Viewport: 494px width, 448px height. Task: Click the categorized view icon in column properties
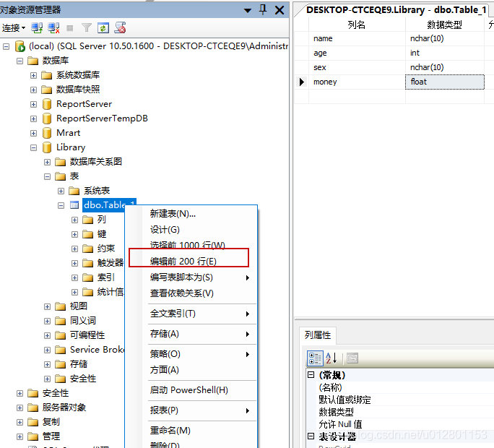click(315, 358)
